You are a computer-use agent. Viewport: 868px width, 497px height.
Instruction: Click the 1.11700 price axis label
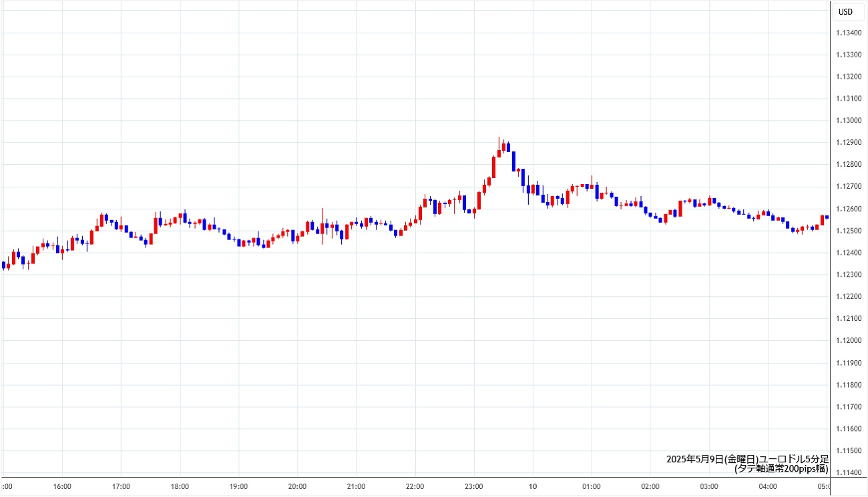pos(847,407)
